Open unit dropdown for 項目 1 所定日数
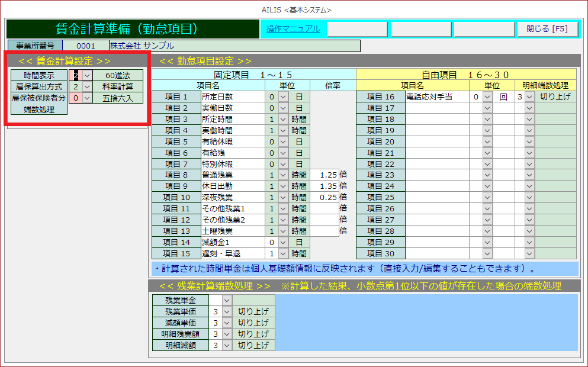The image size is (588, 367). click(x=283, y=96)
